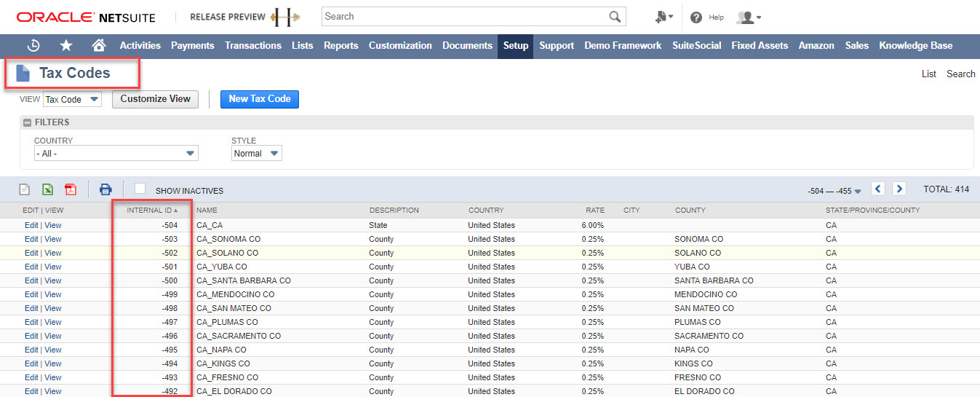
Task: Go to the Home icon
Action: click(99, 45)
